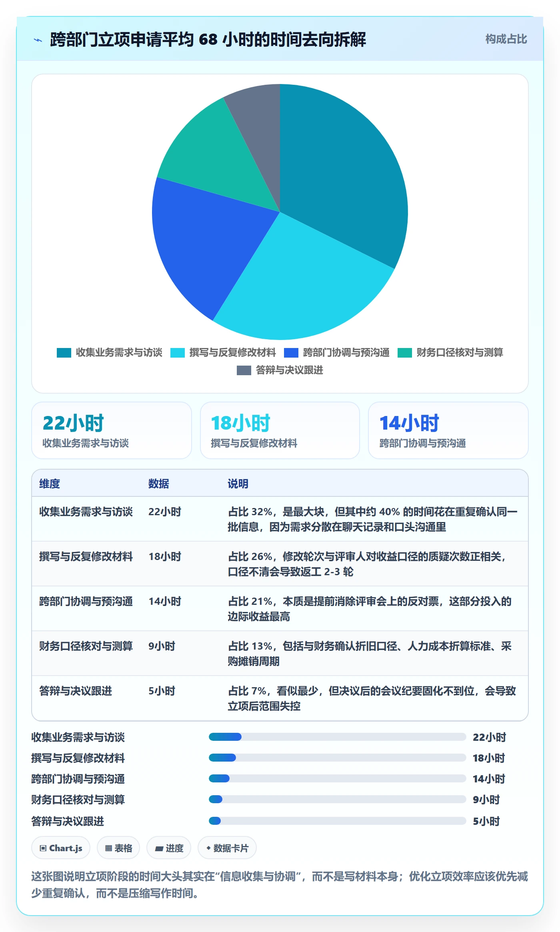Select table cell 答辩与决议跟进
560x932 pixels.
tap(76, 691)
